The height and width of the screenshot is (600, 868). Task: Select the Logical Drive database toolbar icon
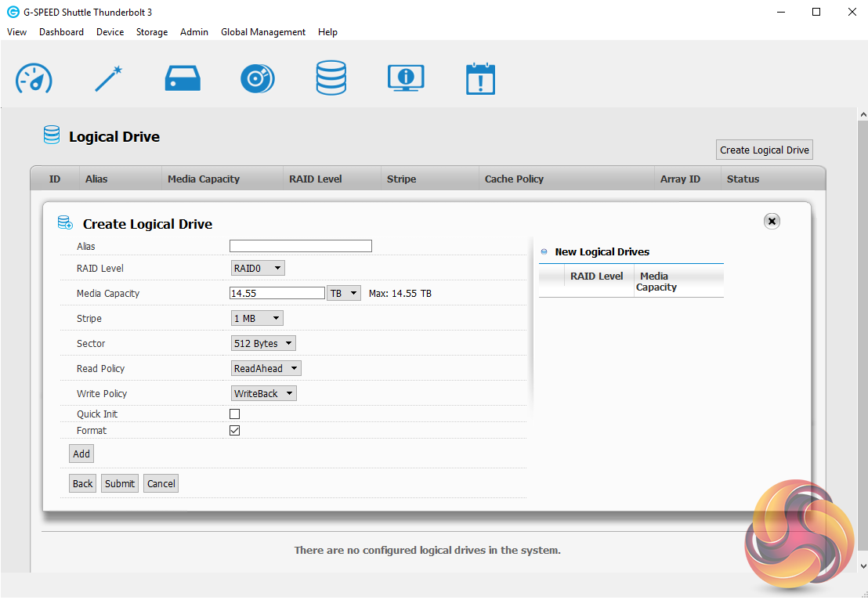pyautogui.click(x=331, y=78)
